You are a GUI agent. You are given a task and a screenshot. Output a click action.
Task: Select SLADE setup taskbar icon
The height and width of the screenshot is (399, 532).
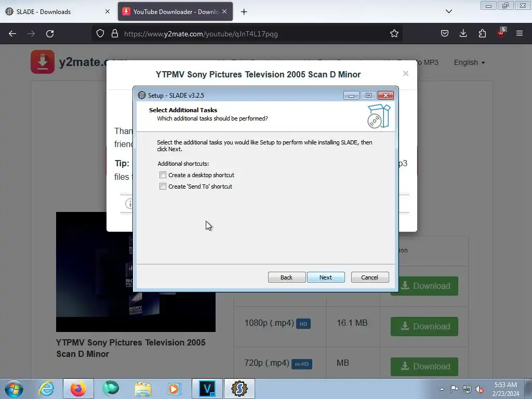point(239,389)
